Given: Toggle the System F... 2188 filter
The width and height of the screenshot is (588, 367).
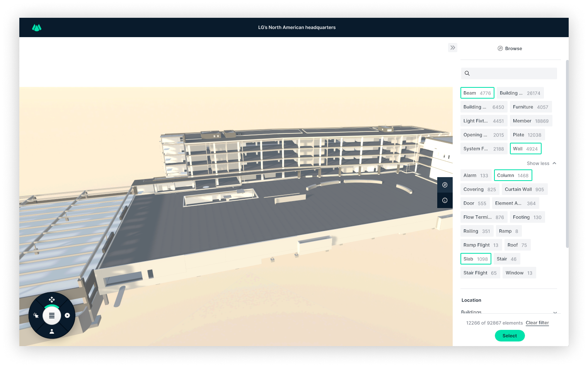Looking at the screenshot, I should [x=484, y=149].
